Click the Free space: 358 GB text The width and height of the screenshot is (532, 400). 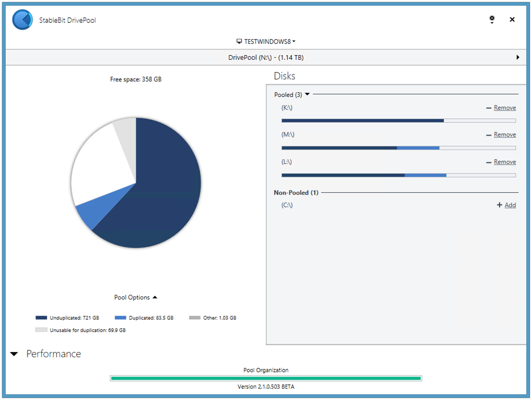[135, 79]
